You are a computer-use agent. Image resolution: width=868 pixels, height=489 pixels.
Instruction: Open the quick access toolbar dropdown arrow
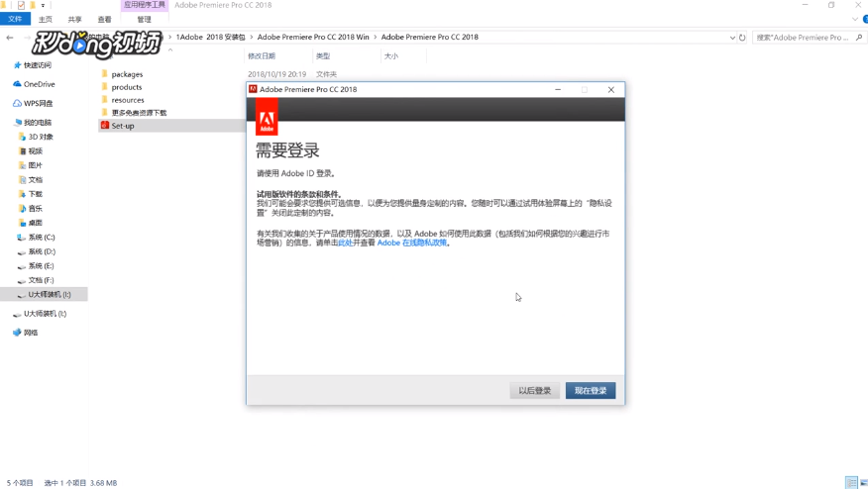point(43,6)
